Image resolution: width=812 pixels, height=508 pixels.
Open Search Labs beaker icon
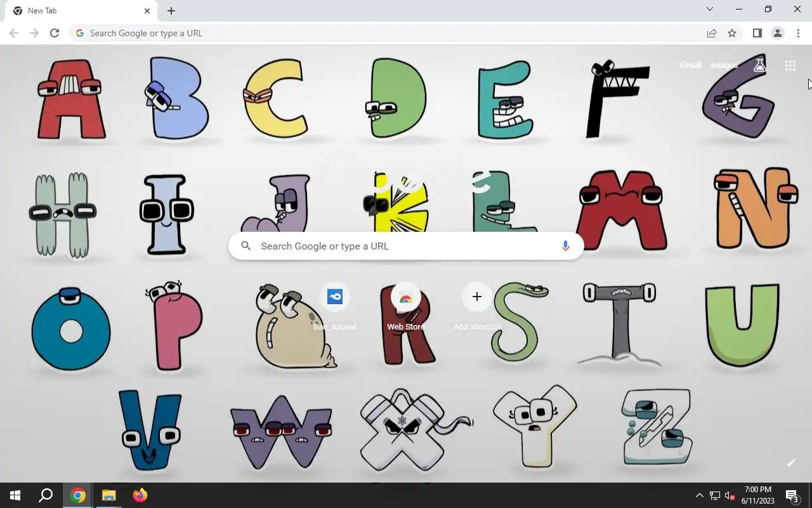pyautogui.click(x=759, y=65)
